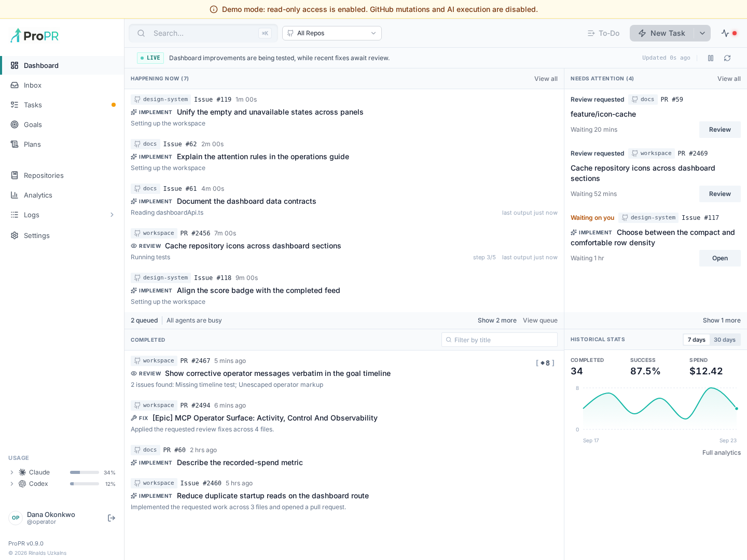This screenshot has height=560, width=747.
Task: Click Open for Issue #117
Action: tap(720, 258)
